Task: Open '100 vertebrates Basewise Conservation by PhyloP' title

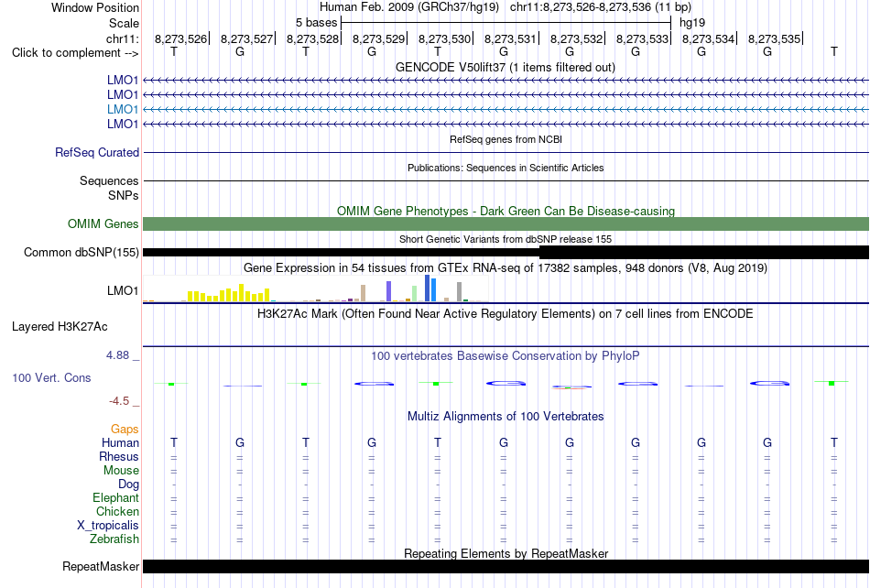Action: click(506, 355)
